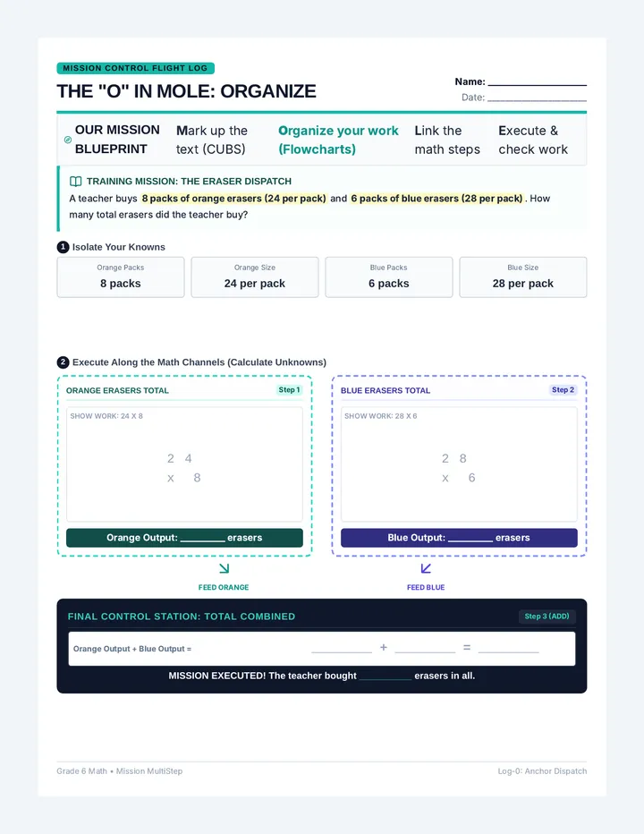Click the number 2 step circle
Image resolution: width=644 pixels, height=834 pixels.
[63, 362]
